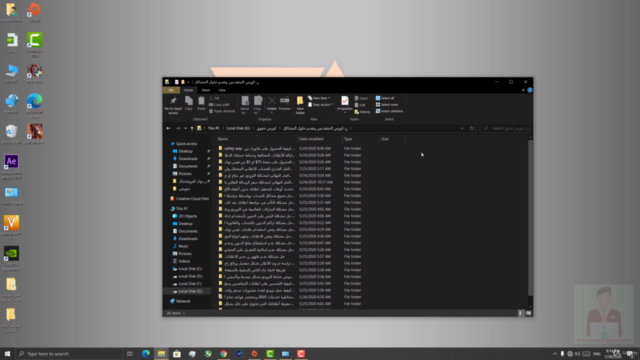The image size is (640, 360).
Task: Click the taskbar Type here to search box
Action: [x=69, y=354]
